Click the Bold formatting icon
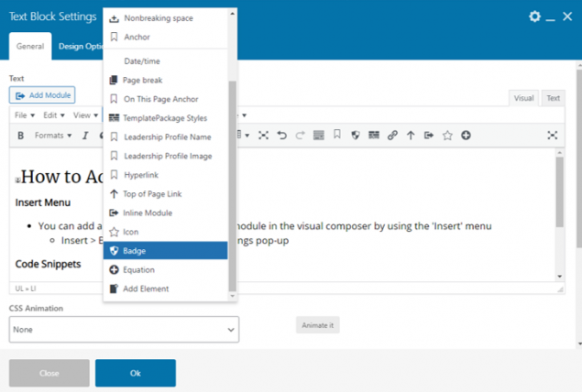This screenshot has height=392, width=582. [x=21, y=136]
